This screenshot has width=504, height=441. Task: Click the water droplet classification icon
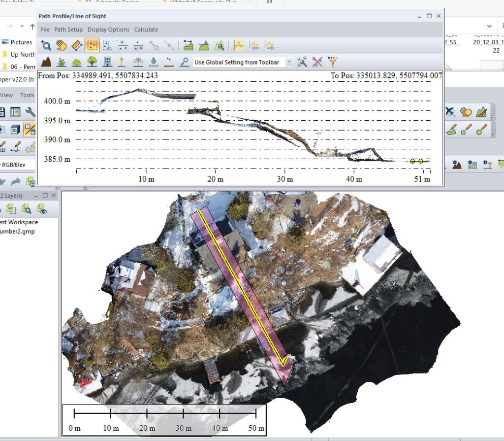154,62
